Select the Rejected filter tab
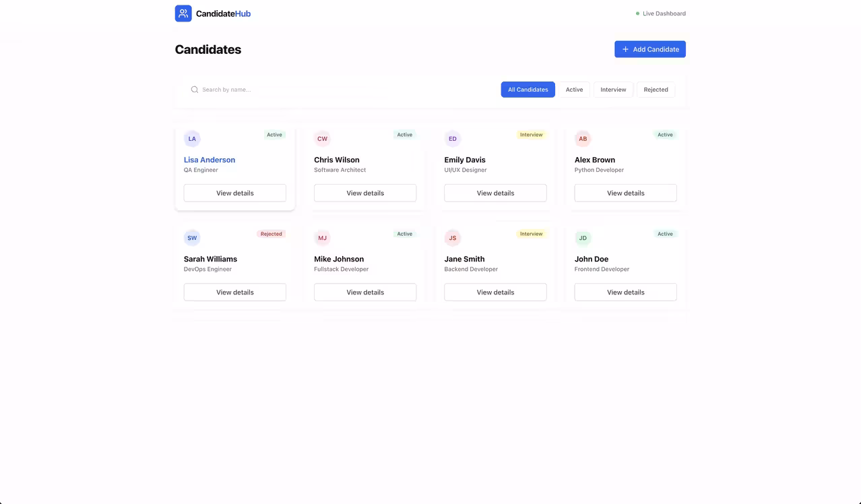 tap(655, 89)
